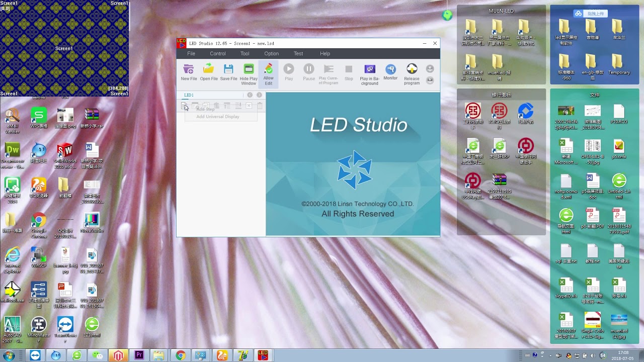Viewport: 644px width, 362px height.
Task: Choose Add Step from the popup
Action: pos(205,109)
